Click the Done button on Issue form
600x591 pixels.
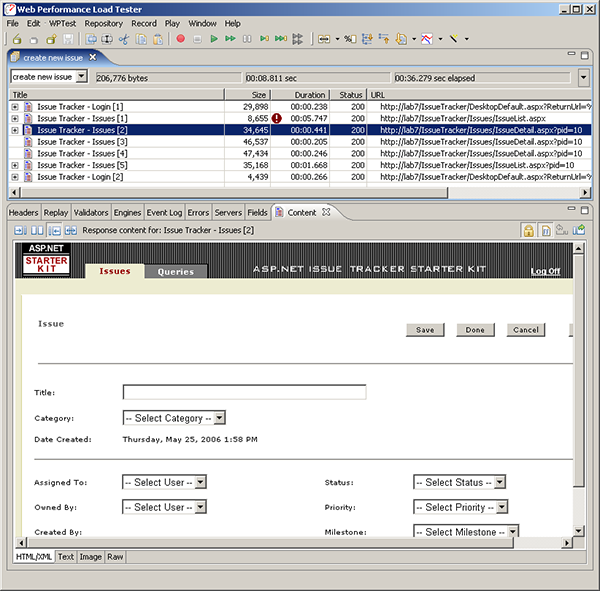(475, 330)
